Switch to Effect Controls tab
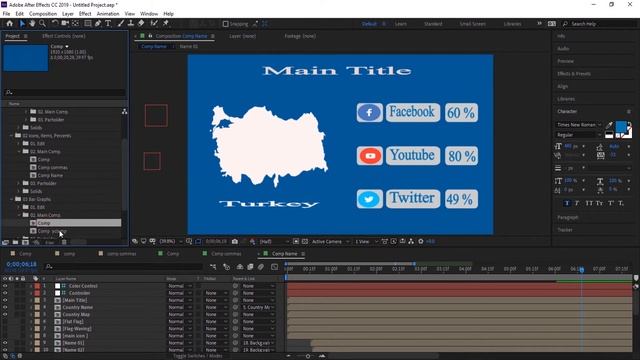Screen dimensions: 640x360 (x=64, y=36)
